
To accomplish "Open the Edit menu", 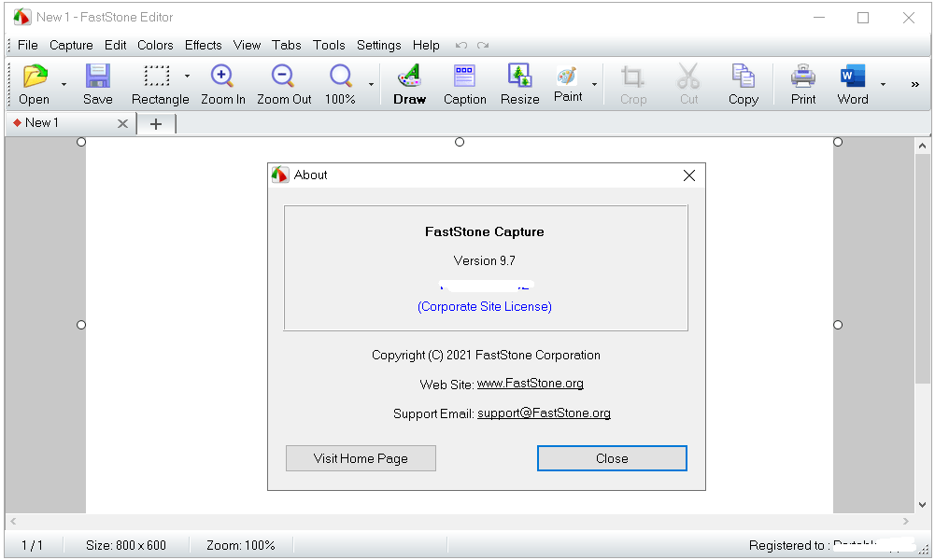I will coord(115,46).
